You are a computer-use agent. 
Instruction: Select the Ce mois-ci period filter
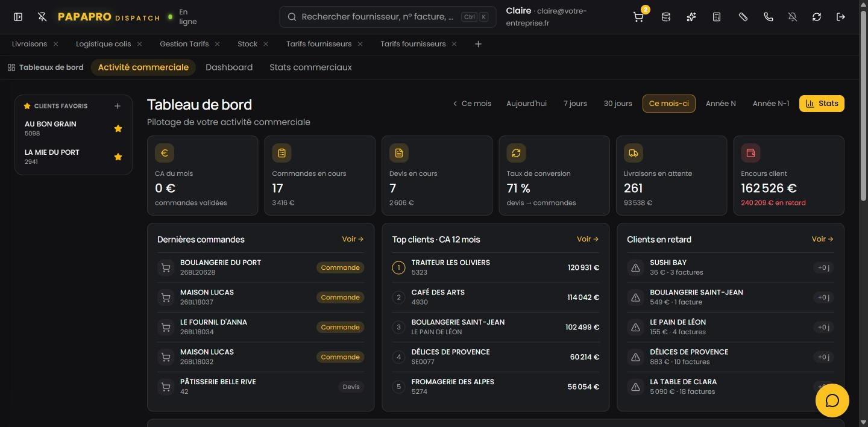point(668,104)
